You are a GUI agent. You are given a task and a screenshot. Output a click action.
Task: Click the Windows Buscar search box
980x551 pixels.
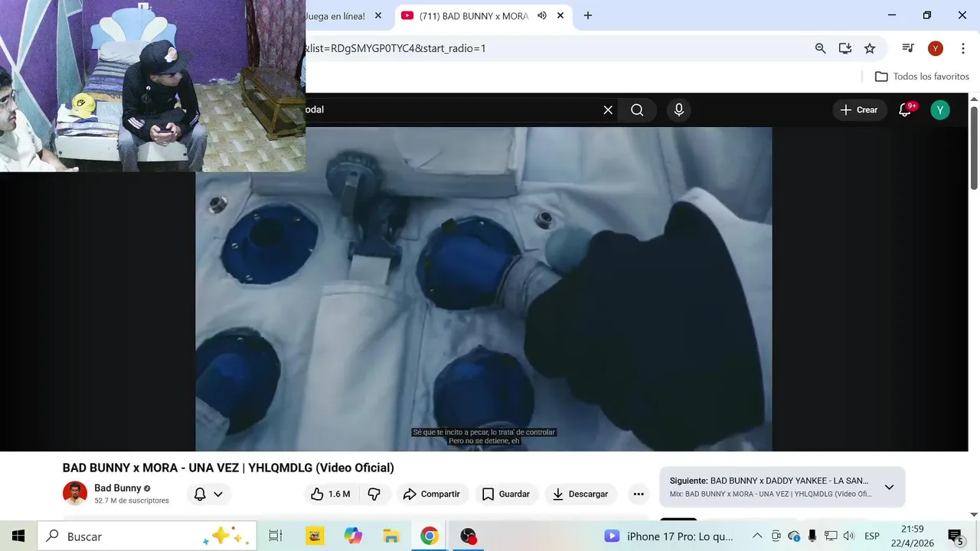coord(149,536)
